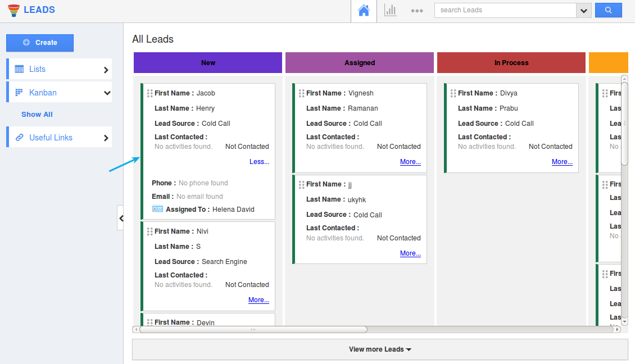Open the View more Leads dropdown

(x=380, y=349)
